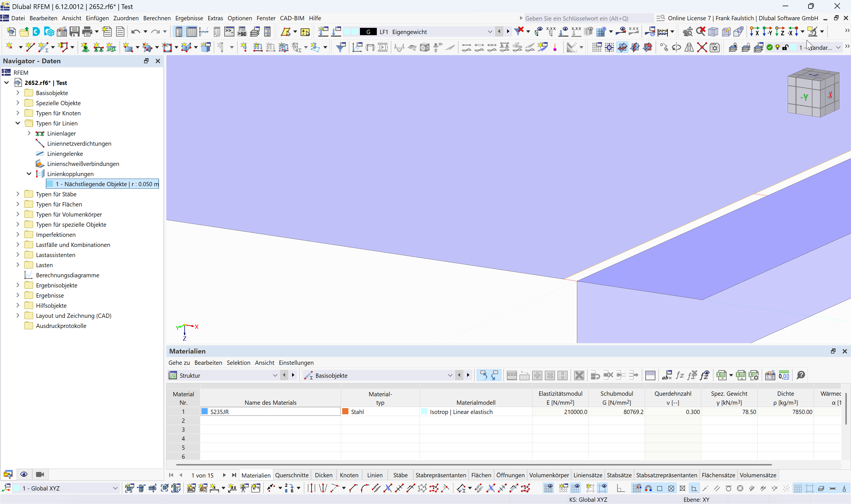Click the new line tool icon
This screenshot has width=851, height=504.
pyautogui.click(x=30, y=48)
